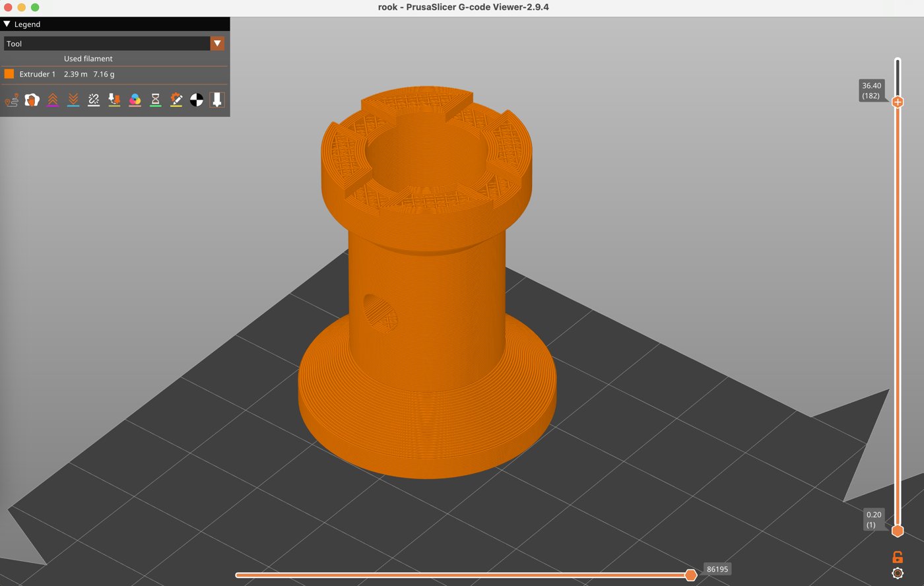
Task: Click the 36.40 (182) top layer label
Action: coord(871,90)
